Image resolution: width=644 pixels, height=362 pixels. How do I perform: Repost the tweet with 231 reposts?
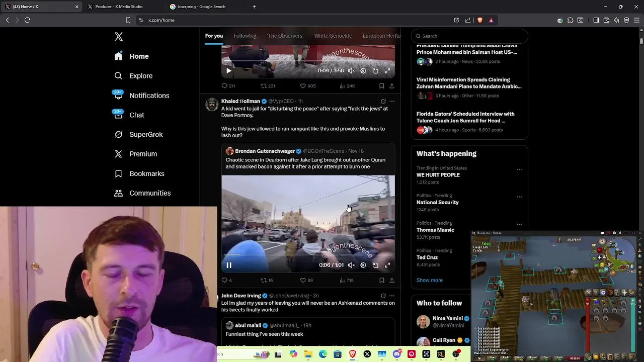(x=267, y=86)
